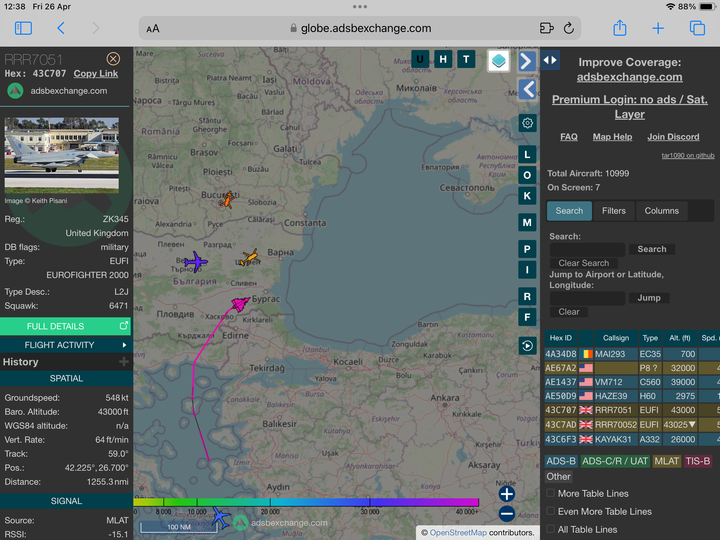Toggle the K map option

[527, 196]
